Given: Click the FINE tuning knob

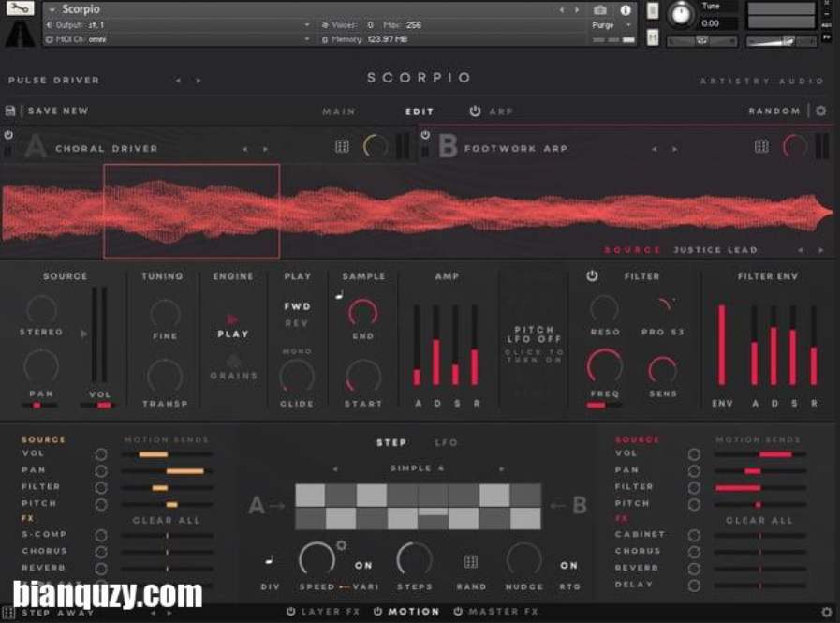Looking at the screenshot, I should [x=165, y=314].
